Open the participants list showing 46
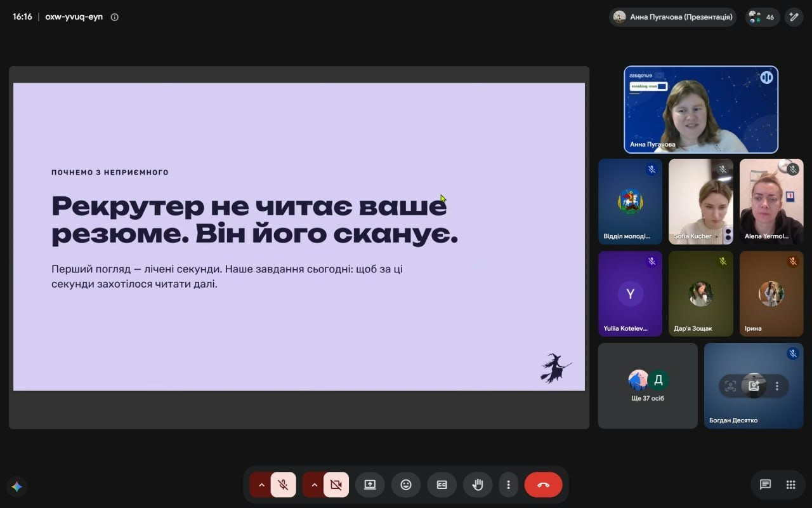 point(762,17)
